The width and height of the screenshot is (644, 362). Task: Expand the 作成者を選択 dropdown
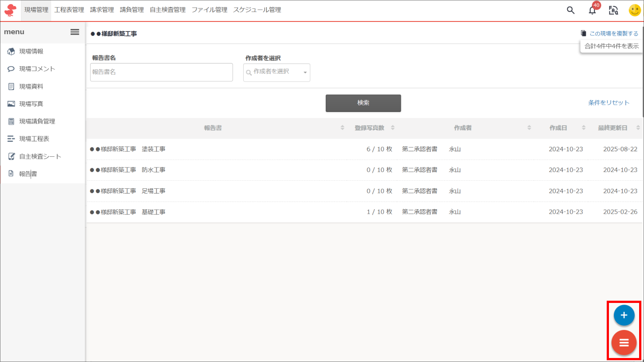click(x=277, y=72)
